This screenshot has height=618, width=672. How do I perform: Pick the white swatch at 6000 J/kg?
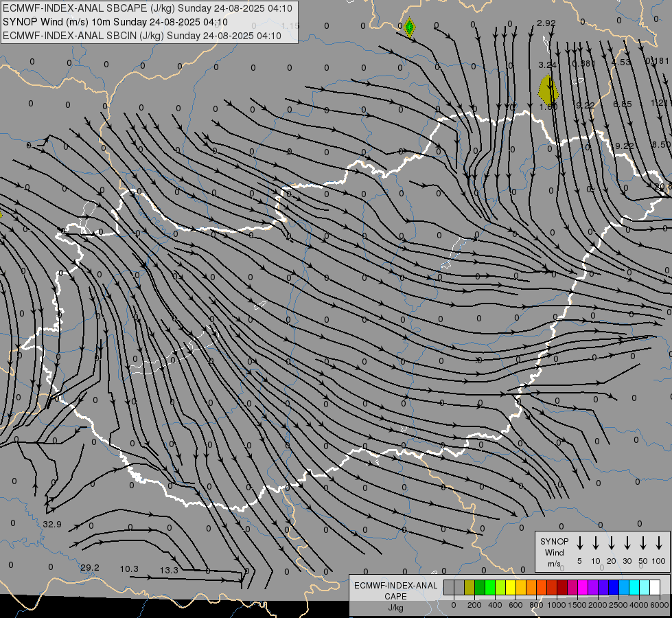(655, 587)
